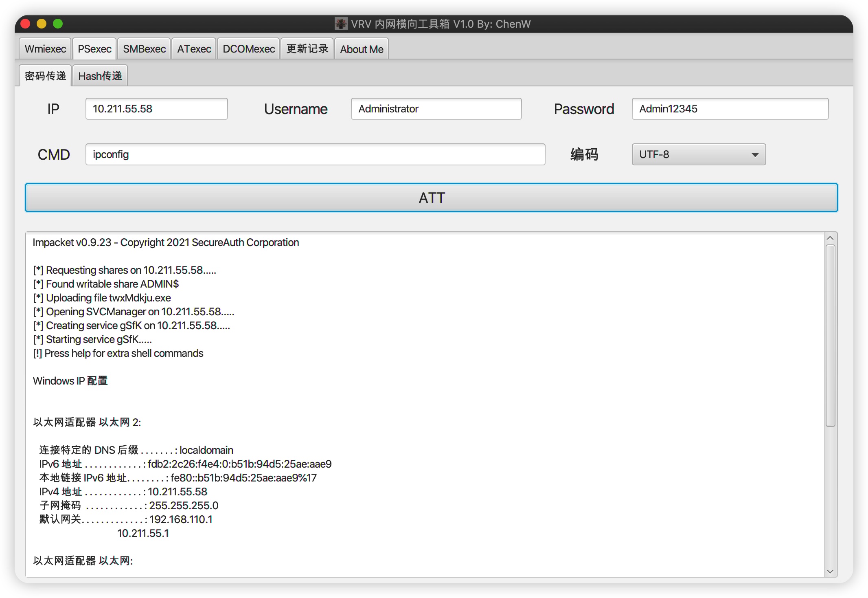Click the red close window button
This screenshot has width=868, height=598.
click(26, 24)
